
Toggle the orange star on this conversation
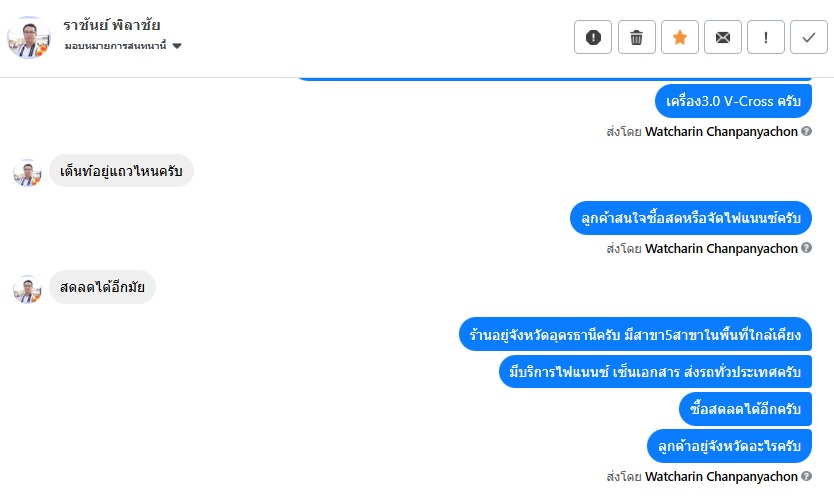(679, 38)
